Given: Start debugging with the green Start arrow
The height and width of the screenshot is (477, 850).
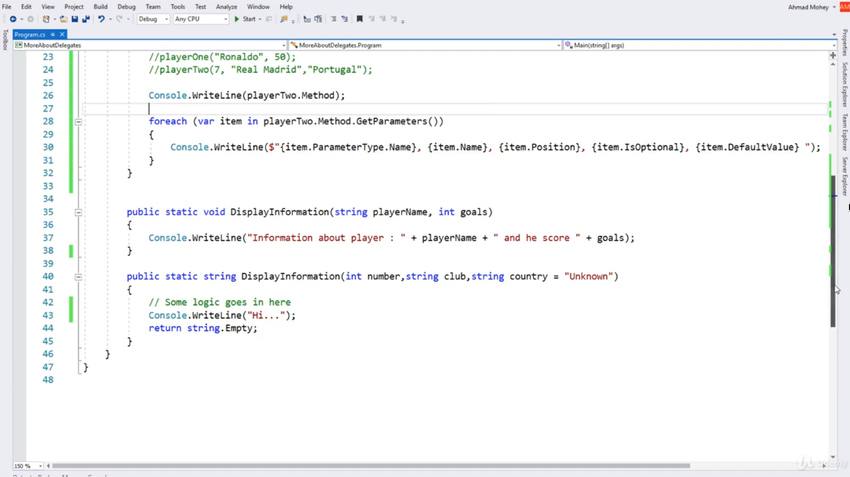Looking at the screenshot, I should coord(237,19).
